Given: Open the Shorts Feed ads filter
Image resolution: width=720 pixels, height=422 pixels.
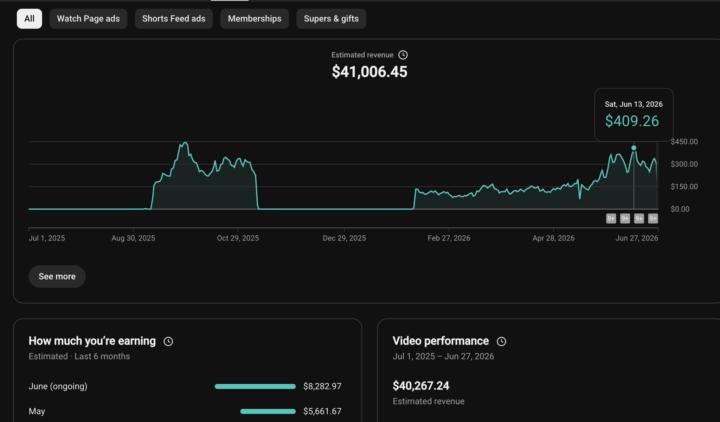Looking at the screenshot, I should pos(174,19).
